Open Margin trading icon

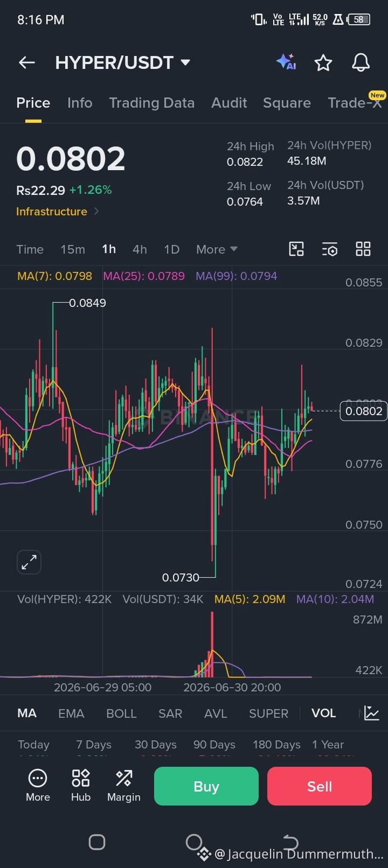tap(124, 786)
